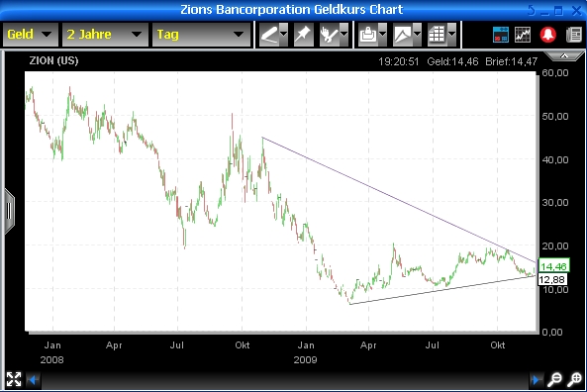Expand the chart type dropdown arrow
This screenshot has height=392, width=587.
(x=417, y=35)
